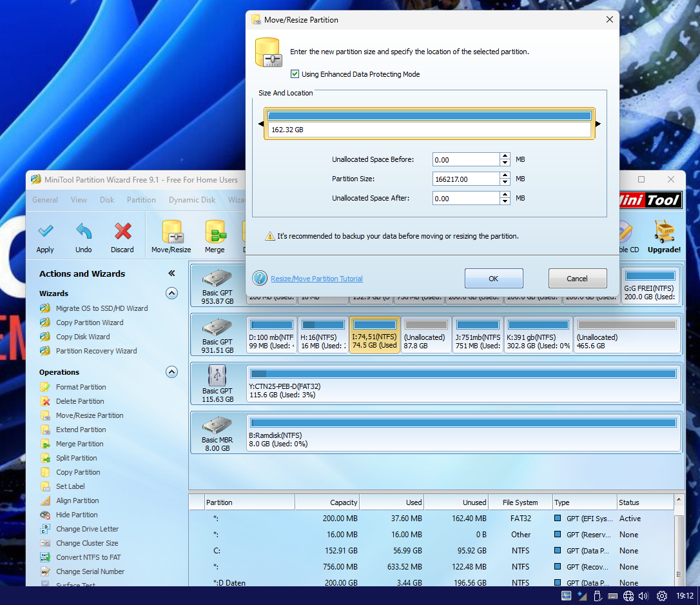Screen dimensions: 700x605
Task: Decrease Unallocated Space Before value
Action: point(505,163)
